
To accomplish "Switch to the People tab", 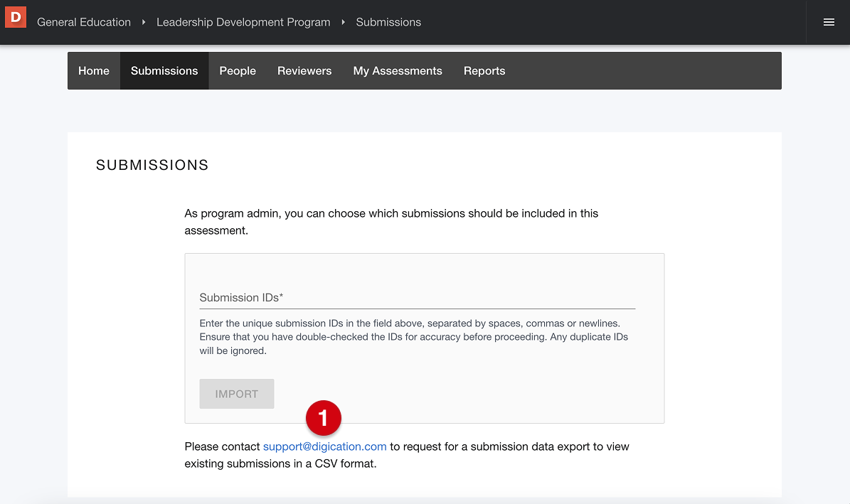I will (238, 71).
